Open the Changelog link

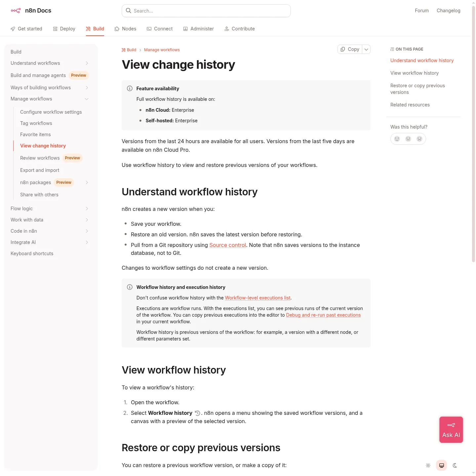pos(449,11)
